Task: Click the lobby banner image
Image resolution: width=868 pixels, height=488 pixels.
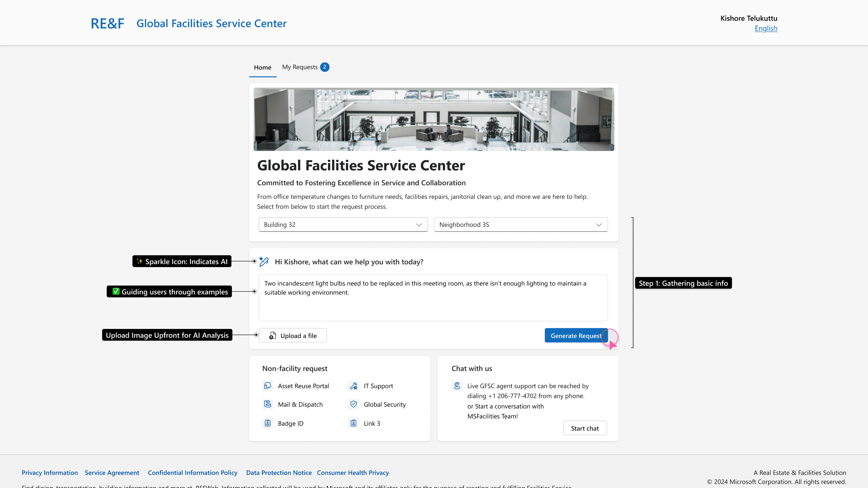Action: 434,119
